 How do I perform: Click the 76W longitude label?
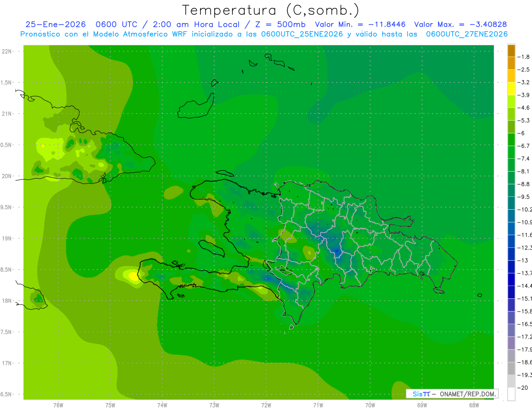coord(58,405)
